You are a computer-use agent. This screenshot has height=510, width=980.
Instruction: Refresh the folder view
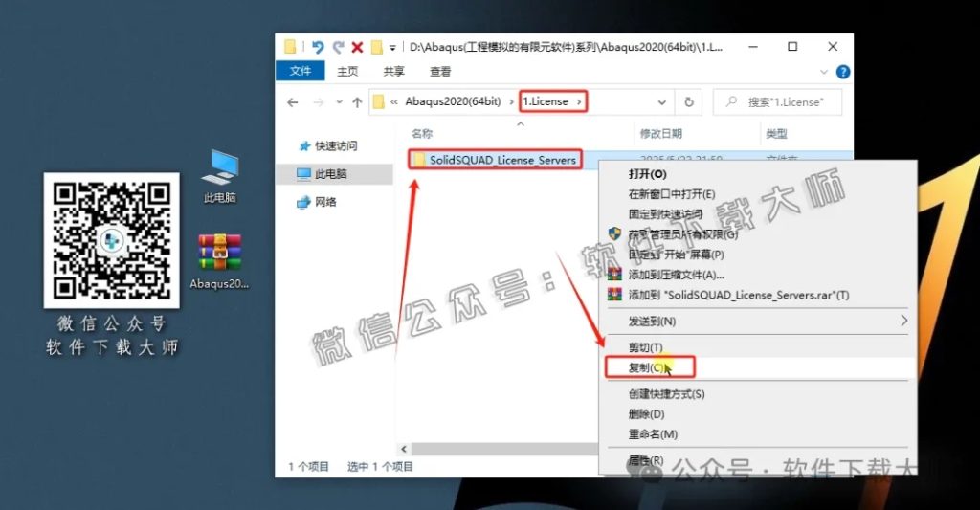pos(689,101)
